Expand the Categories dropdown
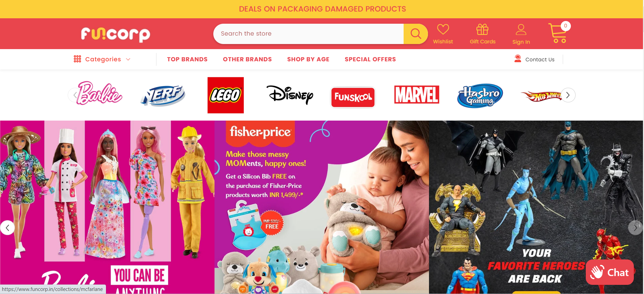This screenshot has width=644, height=294. [102, 59]
